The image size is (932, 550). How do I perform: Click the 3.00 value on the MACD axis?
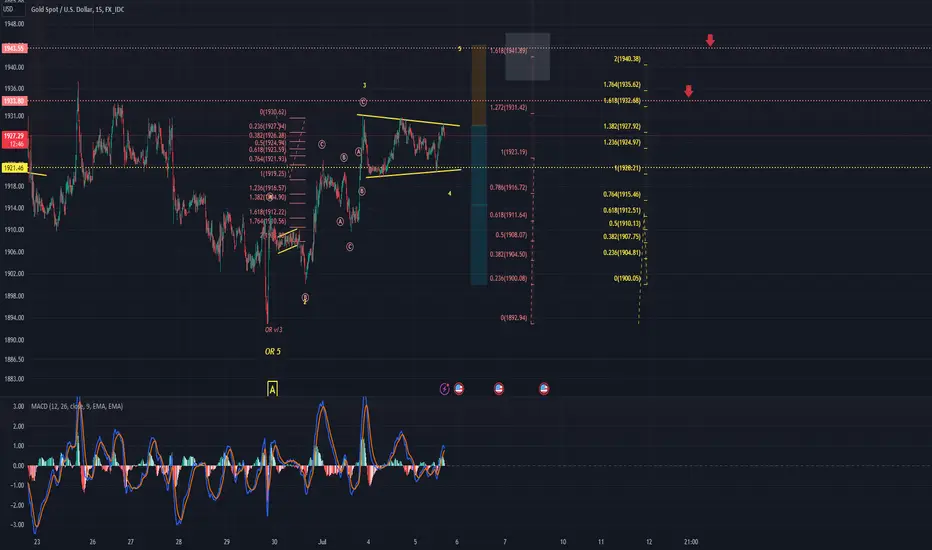pyautogui.click(x=18, y=406)
